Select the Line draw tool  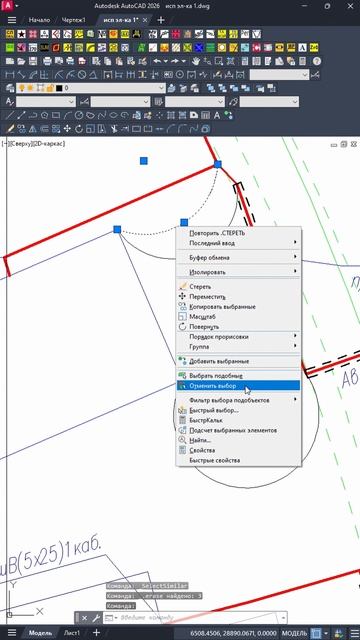click(11, 116)
